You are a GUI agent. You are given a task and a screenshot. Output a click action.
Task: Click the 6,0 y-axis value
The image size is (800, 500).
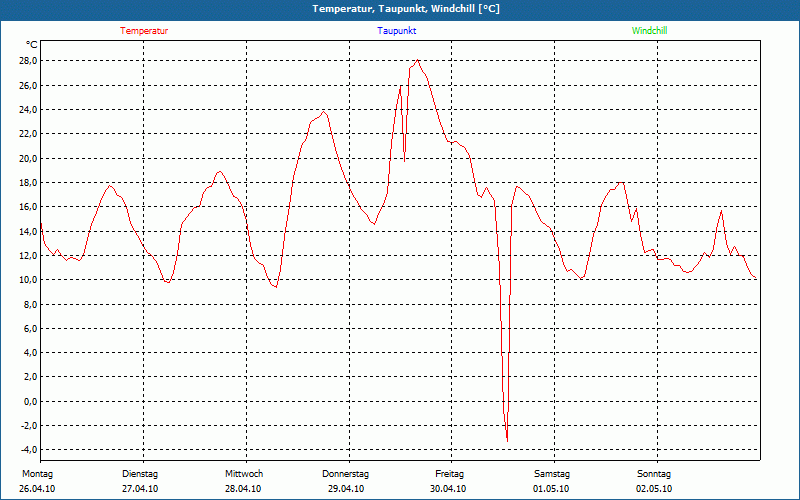coord(30,328)
